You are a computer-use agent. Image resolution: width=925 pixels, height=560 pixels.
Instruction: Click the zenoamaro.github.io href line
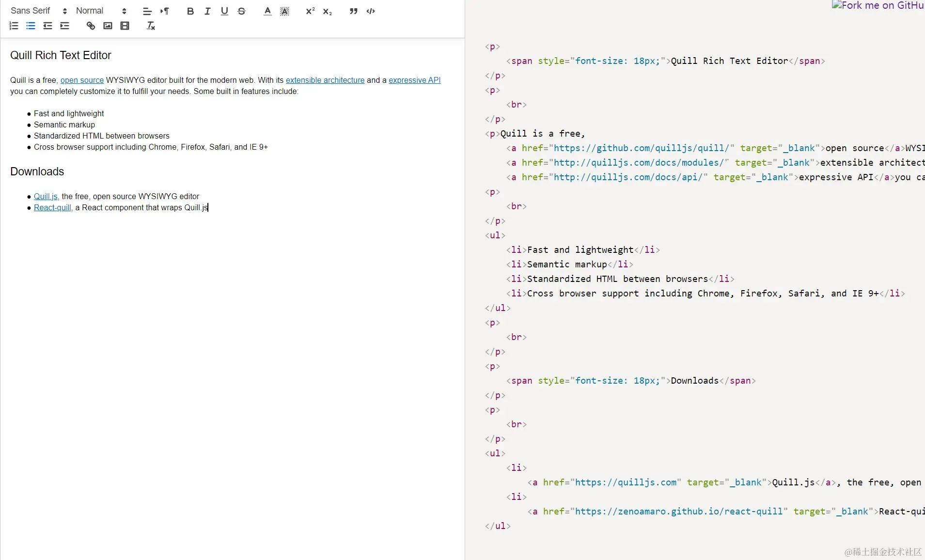pos(726,512)
